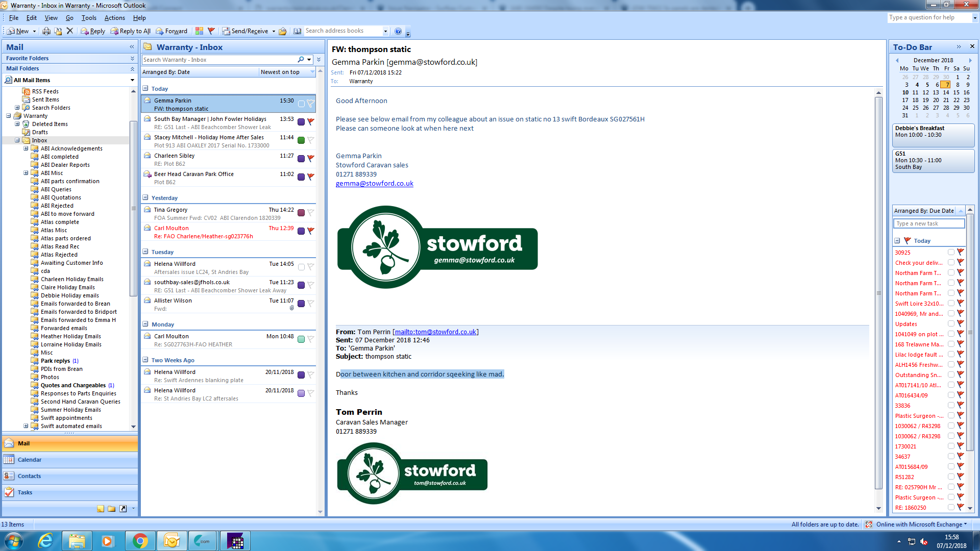Image resolution: width=980 pixels, height=551 pixels.
Task: Mark the Updates task complete checkbox
Action: (951, 323)
